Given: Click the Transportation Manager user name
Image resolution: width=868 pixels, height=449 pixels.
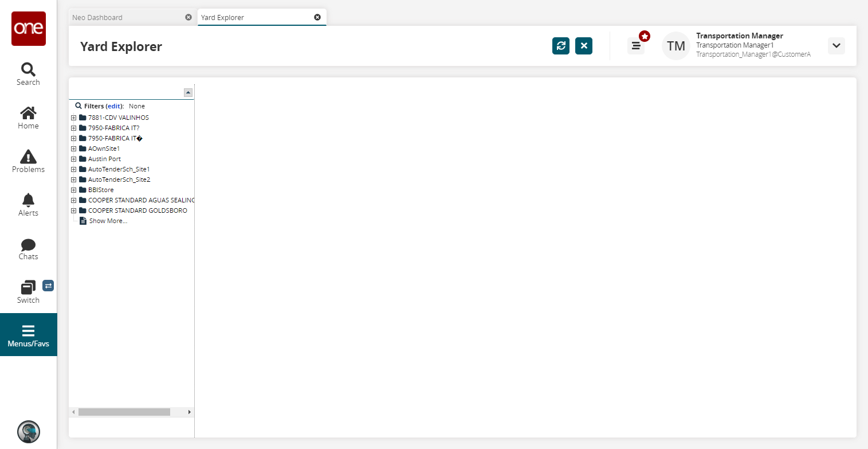Looking at the screenshot, I should coord(740,36).
